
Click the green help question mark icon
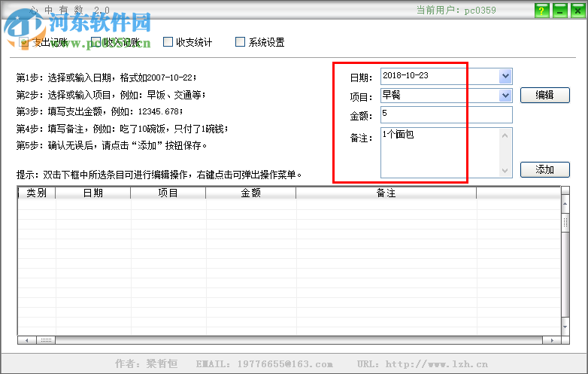(x=541, y=11)
